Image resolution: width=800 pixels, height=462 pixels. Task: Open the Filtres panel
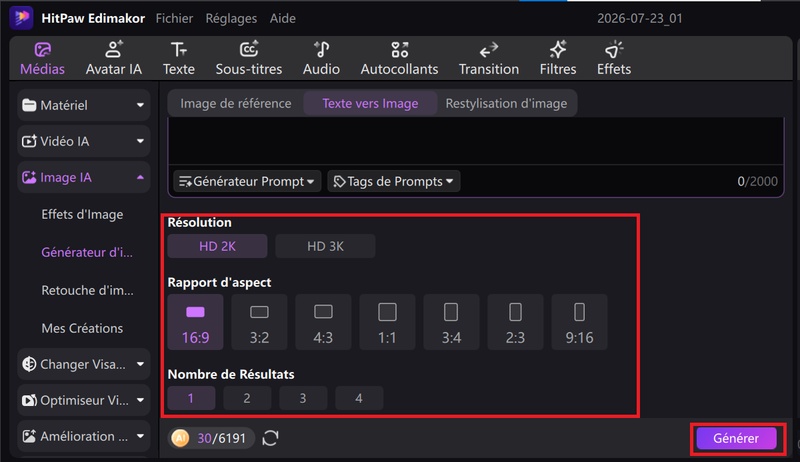(558, 59)
